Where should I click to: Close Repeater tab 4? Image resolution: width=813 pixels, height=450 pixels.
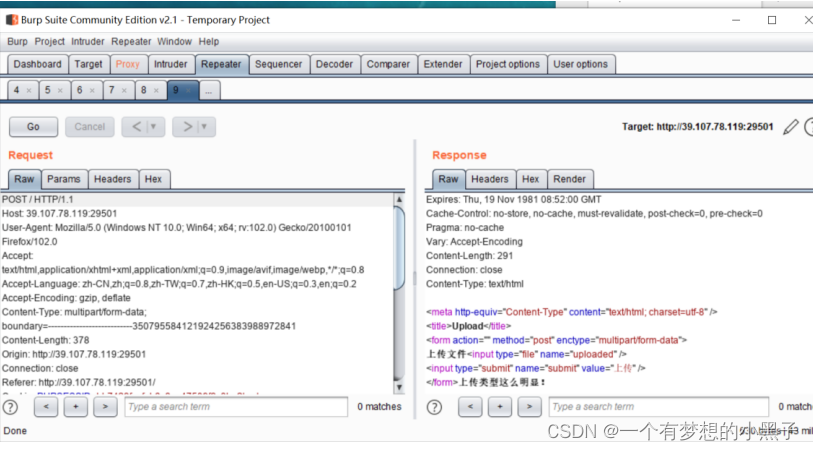tap(29, 91)
